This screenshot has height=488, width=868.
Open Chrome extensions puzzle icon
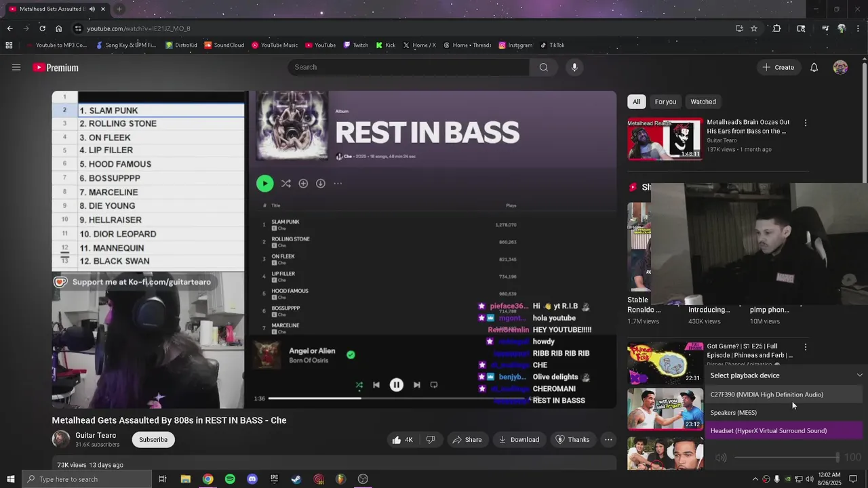tap(776, 28)
